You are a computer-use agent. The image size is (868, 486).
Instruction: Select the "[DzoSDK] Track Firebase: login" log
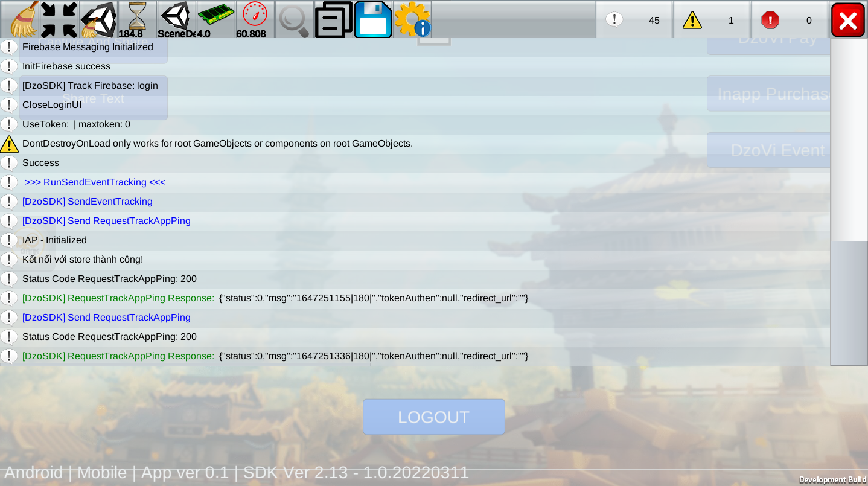(415, 86)
